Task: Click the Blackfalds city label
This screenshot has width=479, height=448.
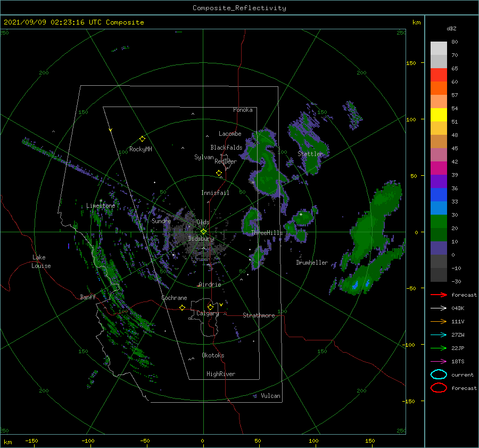Action: 226,148
